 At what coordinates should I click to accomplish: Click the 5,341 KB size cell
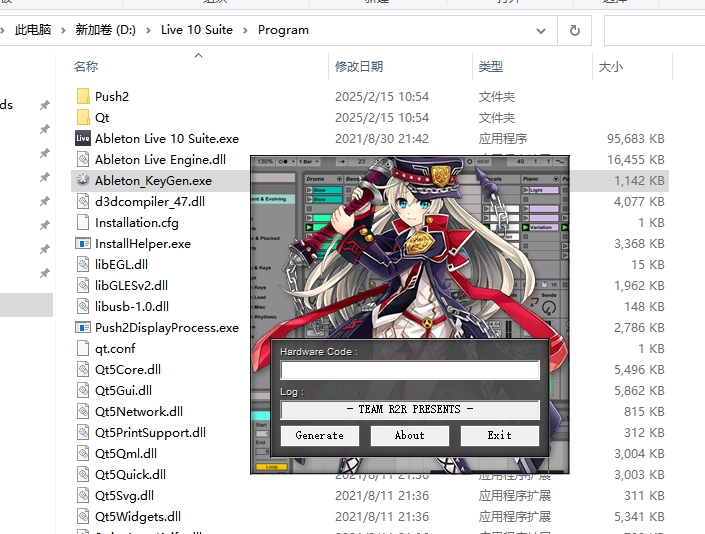pyautogui.click(x=639, y=516)
